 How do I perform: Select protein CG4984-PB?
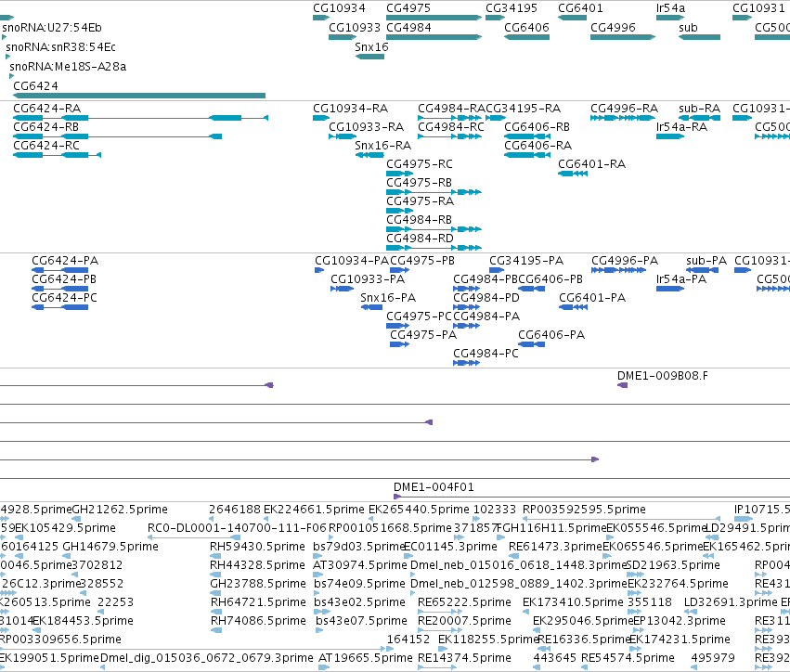[x=466, y=290]
